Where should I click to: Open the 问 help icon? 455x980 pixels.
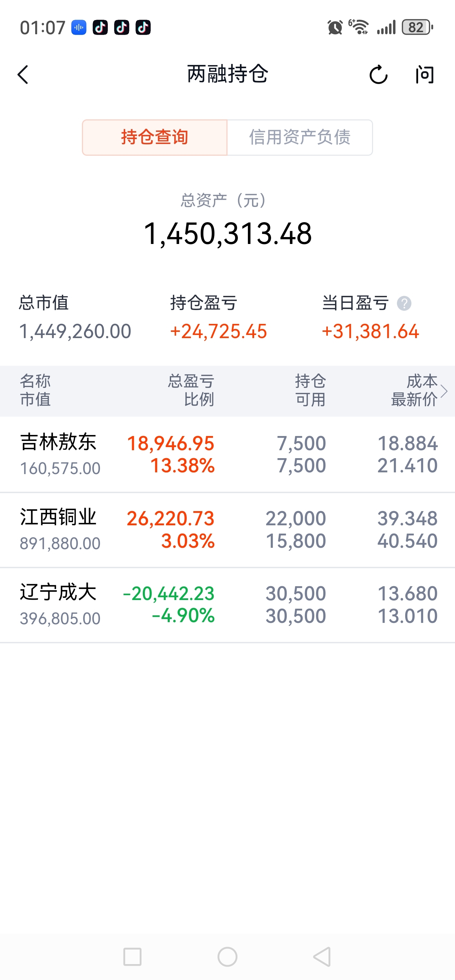click(425, 74)
